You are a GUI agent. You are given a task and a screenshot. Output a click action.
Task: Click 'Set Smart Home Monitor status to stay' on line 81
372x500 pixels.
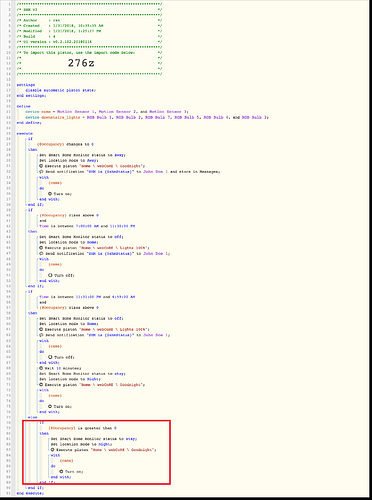coord(94,439)
